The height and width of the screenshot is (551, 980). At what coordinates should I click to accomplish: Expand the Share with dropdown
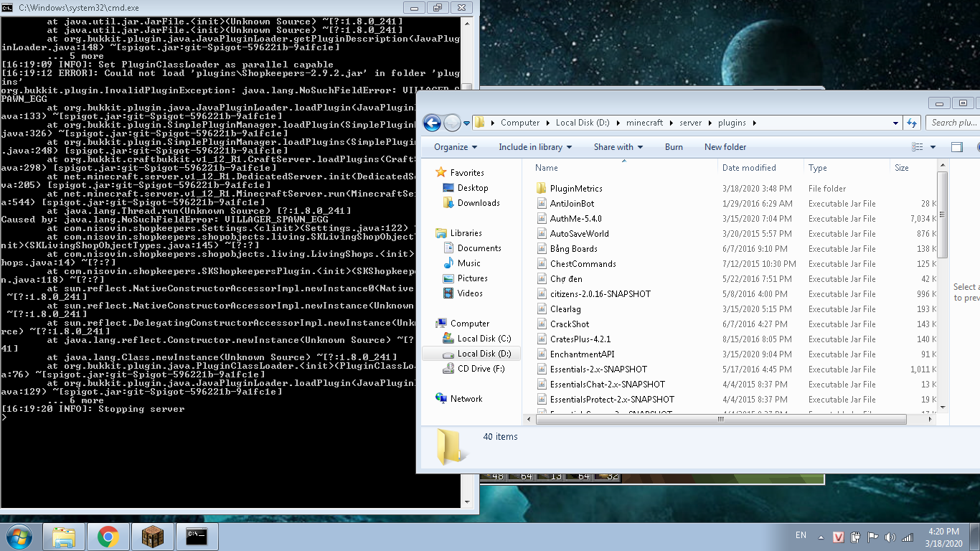coord(618,147)
